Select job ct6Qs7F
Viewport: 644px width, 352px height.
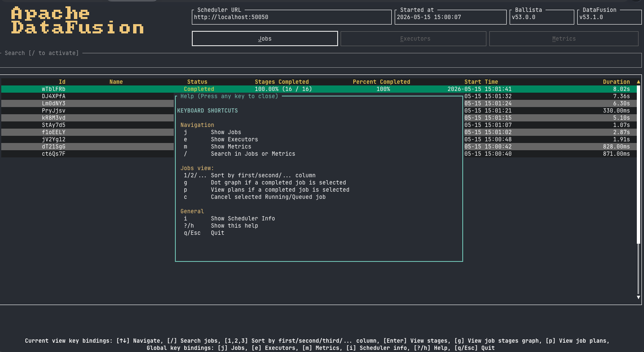click(54, 154)
